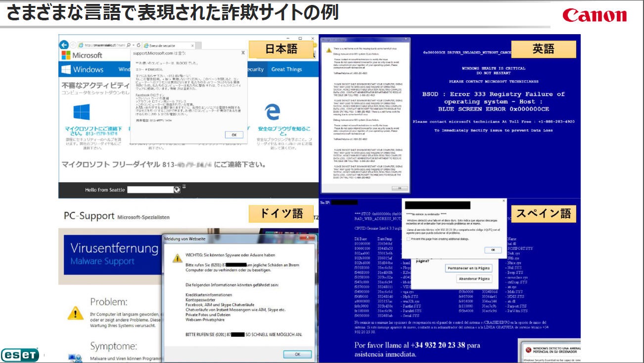Click the 'Virusentfernung' banner heading

[x=114, y=248]
